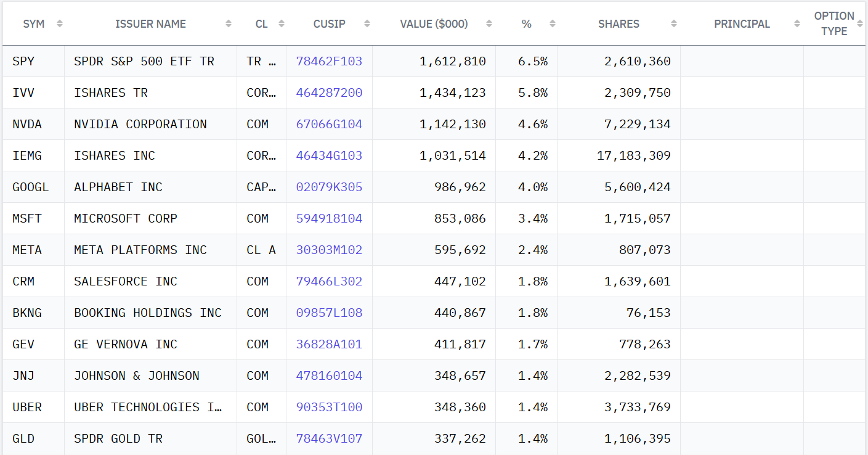Click value cell 986,962

[434, 187]
